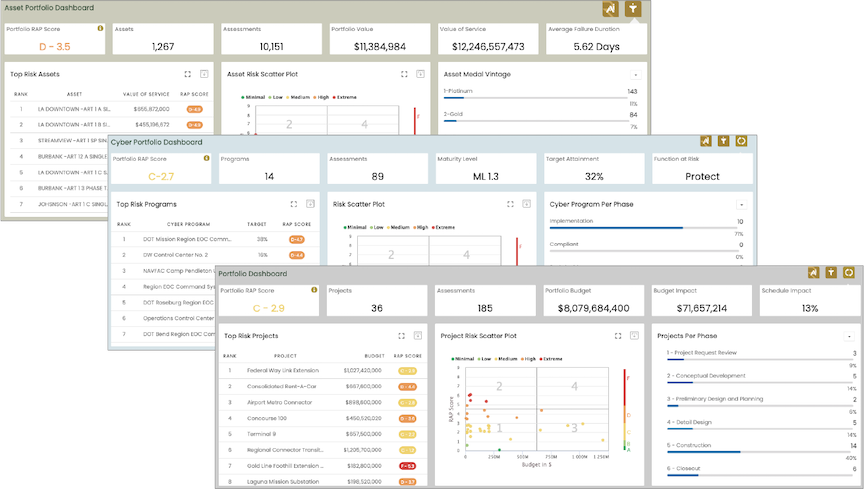Image resolution: width=864 pixels, height=489 pixels.
Task: Click the refresh icon in Cyber Portfolio Dashboard header
Action: point(741,141)
